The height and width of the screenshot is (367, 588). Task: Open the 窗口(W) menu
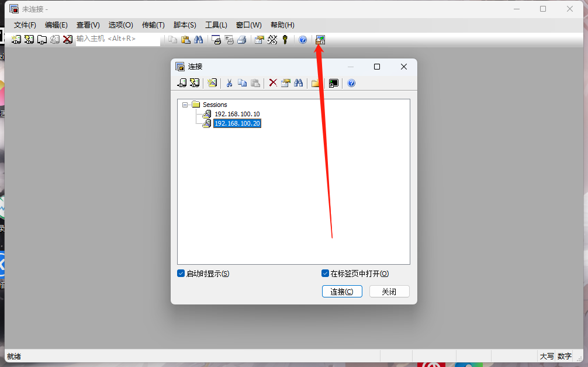click(x=249, y=25)
